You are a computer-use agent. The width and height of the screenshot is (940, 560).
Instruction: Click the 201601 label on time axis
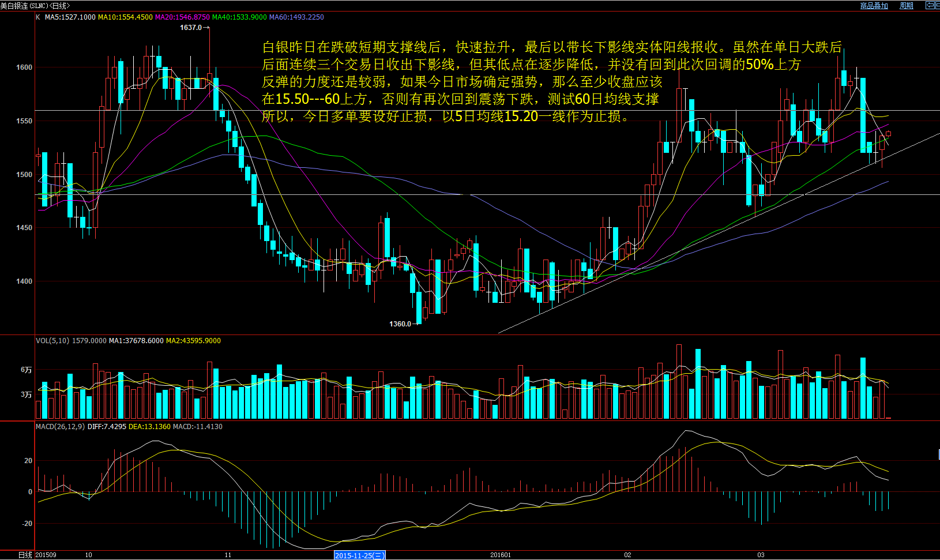click(501, 555)
